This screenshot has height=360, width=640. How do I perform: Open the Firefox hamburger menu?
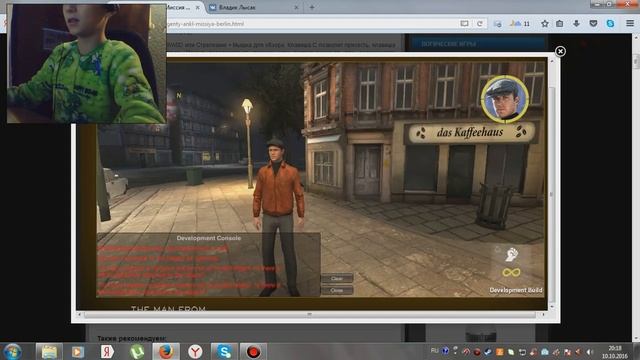coord(630,24)
